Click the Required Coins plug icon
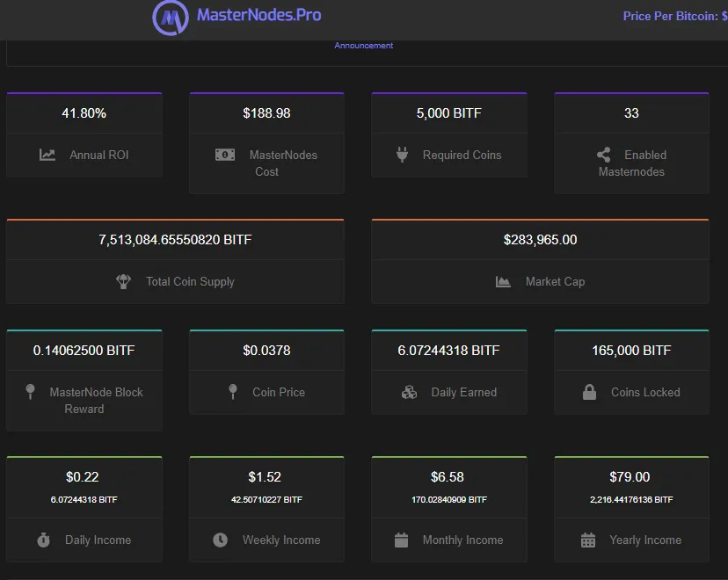 402,155
